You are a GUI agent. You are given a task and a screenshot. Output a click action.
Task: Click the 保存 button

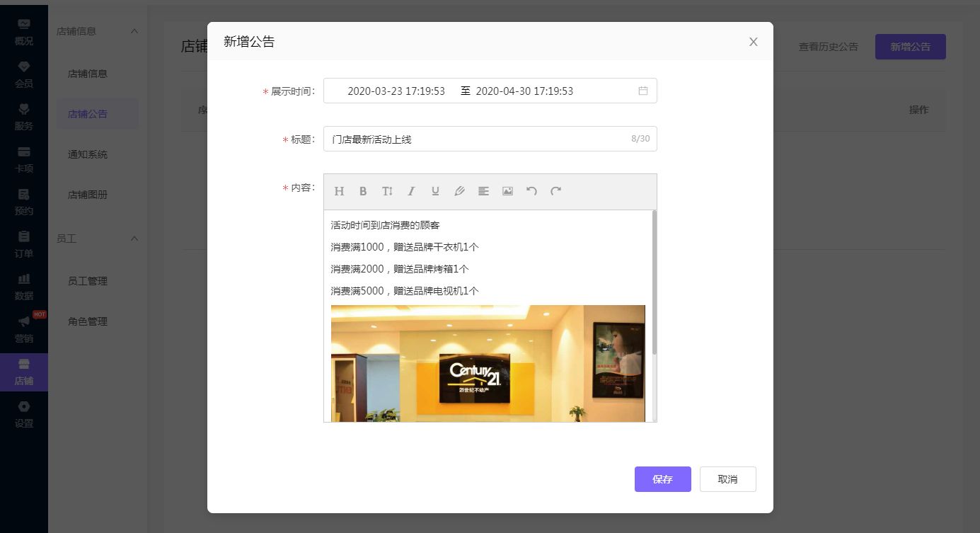click(x=663, y=479)
